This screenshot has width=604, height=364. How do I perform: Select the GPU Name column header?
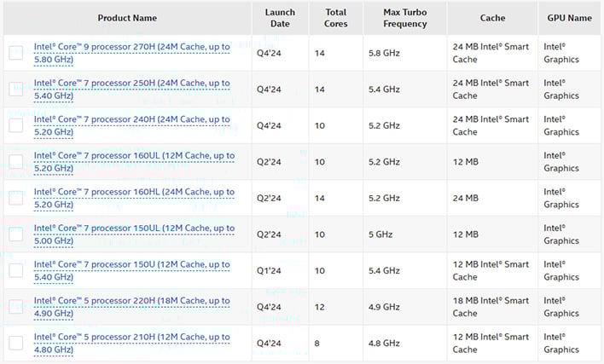(x=569, y=18)
